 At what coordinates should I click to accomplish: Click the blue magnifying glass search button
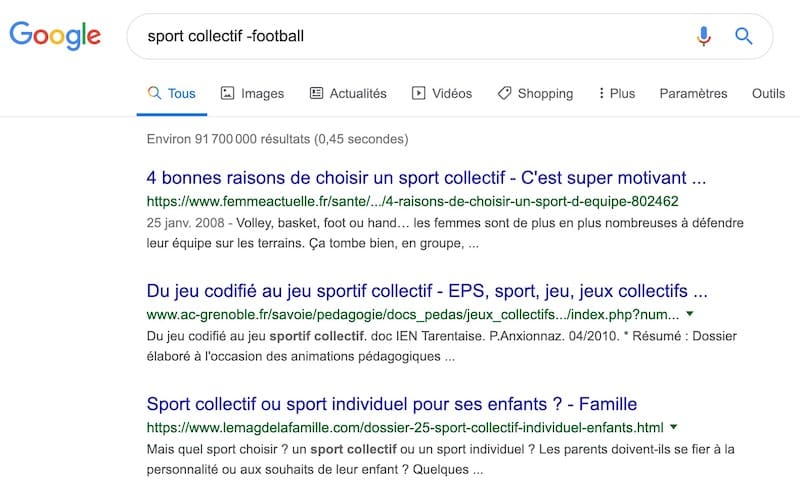pos(743,37)
